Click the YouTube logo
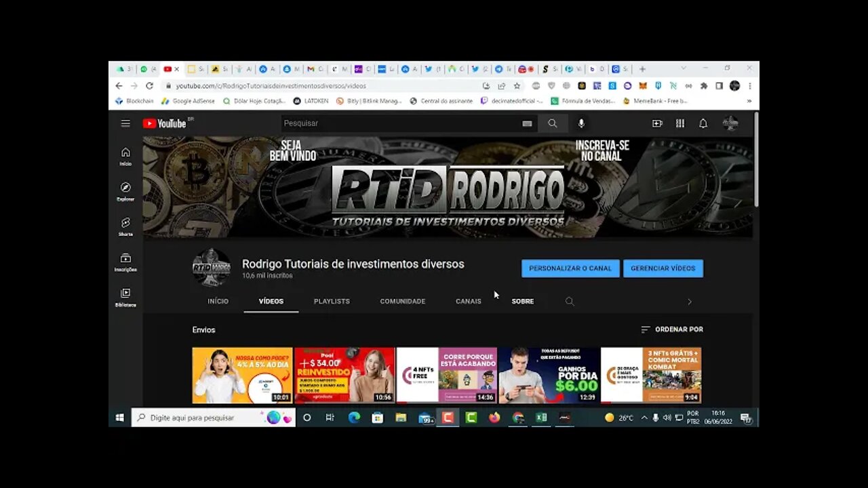The image size is (868, 488). click(x=165, y=123)
